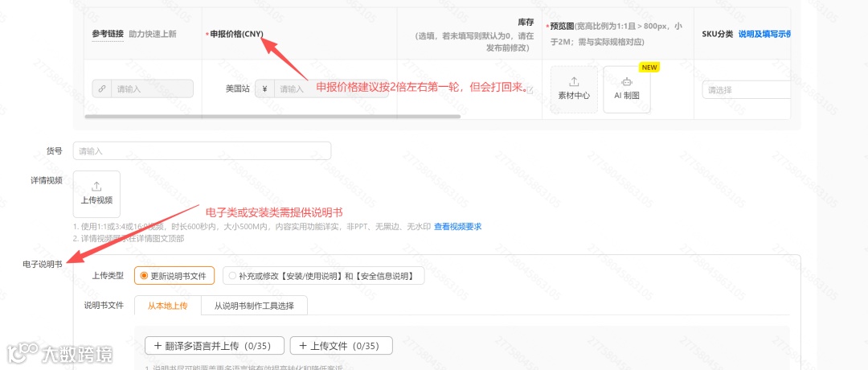Screen dimensions: 868x370
Task: Click the 说明书文件 label
Action: coord(104,305)
